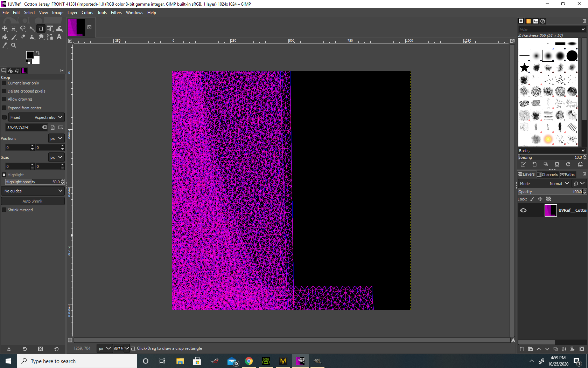588x368 pixels.
Task: Save tool preset button at bottom left
Action: [9, 349]
